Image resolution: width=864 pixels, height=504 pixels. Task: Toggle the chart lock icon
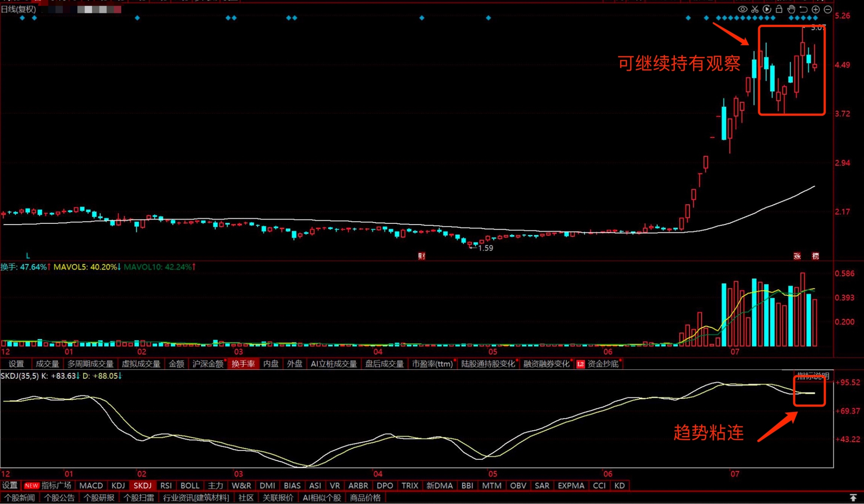click(779, 9)
